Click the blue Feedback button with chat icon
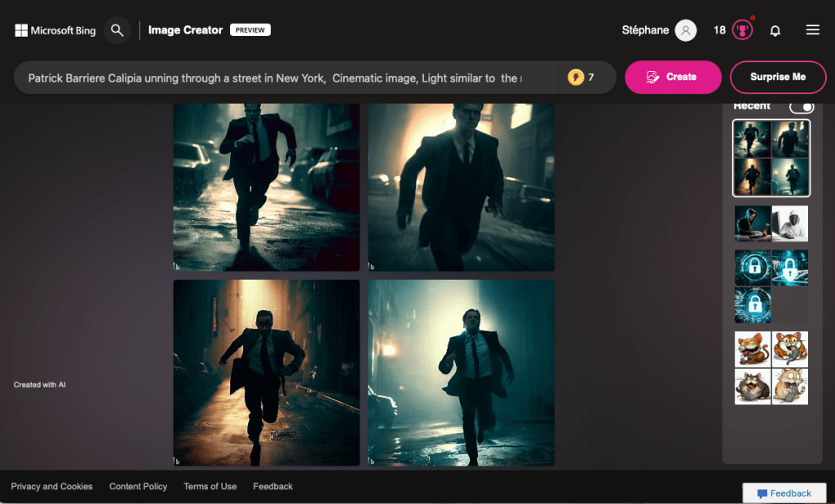Viewport: 835px width, 504px height. point(784,493)
